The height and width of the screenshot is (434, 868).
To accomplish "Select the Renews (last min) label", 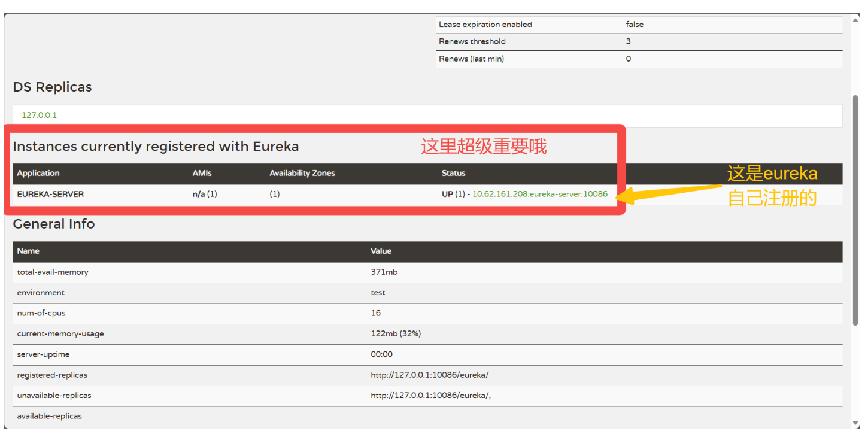I will (x=471, y=59).
